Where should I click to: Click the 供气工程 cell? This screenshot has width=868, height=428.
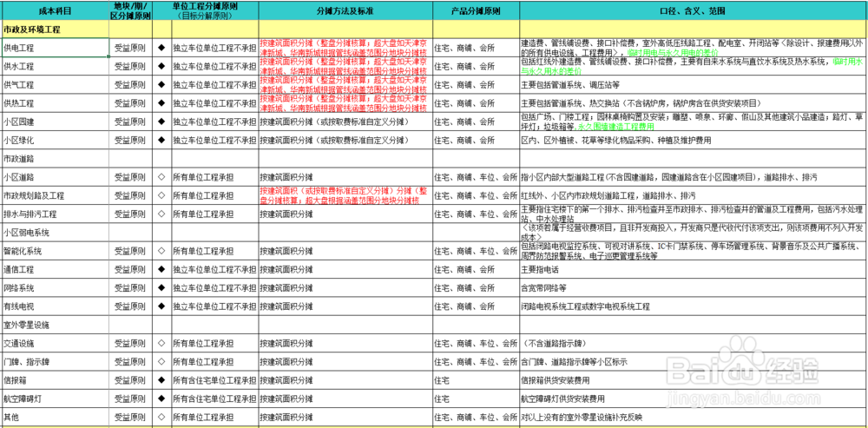54,85
